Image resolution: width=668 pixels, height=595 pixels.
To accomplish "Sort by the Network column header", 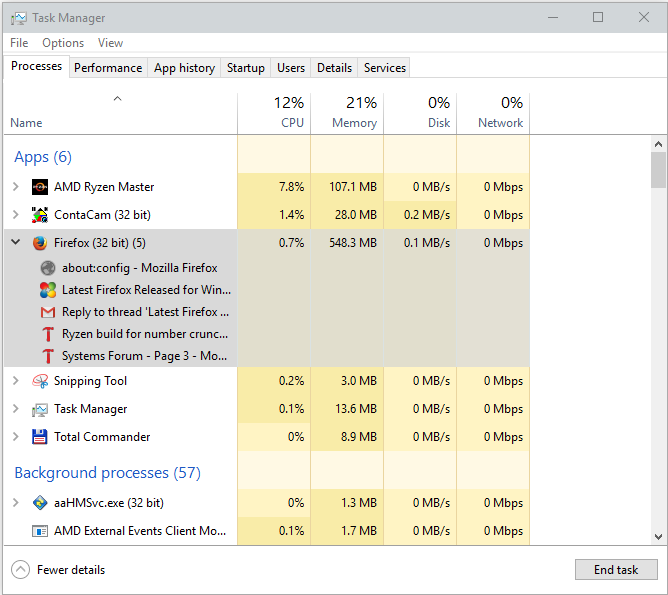I will pos(493,113).
